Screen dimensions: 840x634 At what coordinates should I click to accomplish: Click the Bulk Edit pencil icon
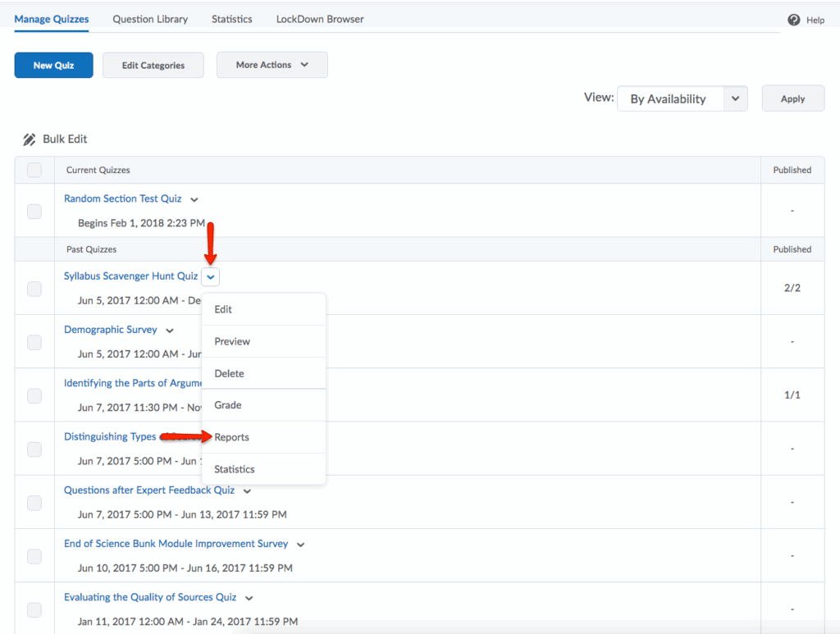(30, 139)
